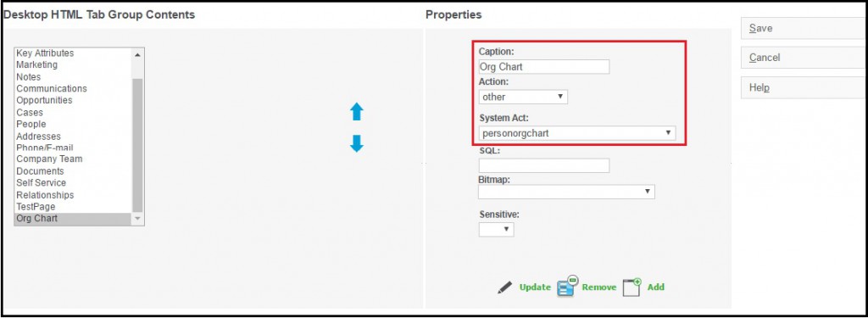Choose Company Team in the list

[x=49, y=159]
